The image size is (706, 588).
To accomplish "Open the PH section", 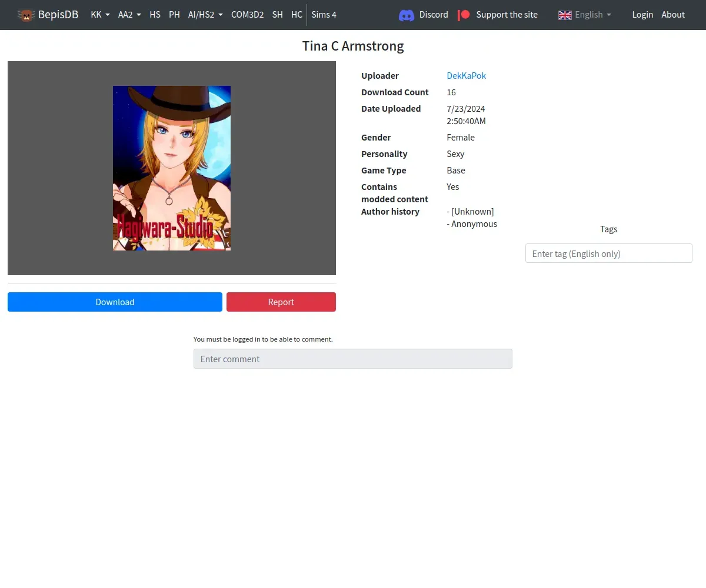I will click(x=174, y=15).
